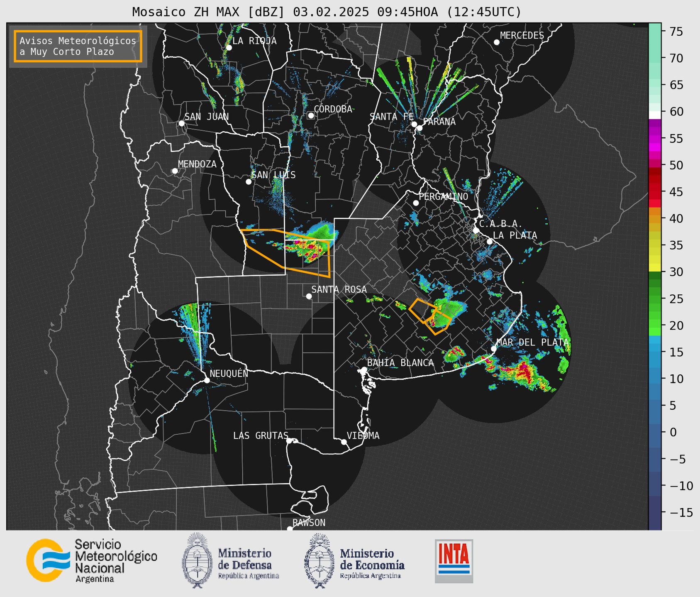Click the NEUQUÉN city label

[229, 373]
